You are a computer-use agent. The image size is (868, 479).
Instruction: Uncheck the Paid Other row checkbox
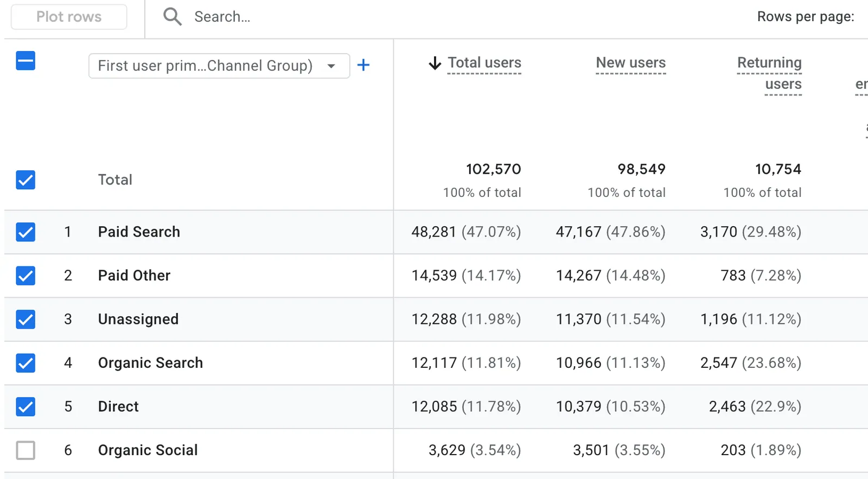[25, 276]
